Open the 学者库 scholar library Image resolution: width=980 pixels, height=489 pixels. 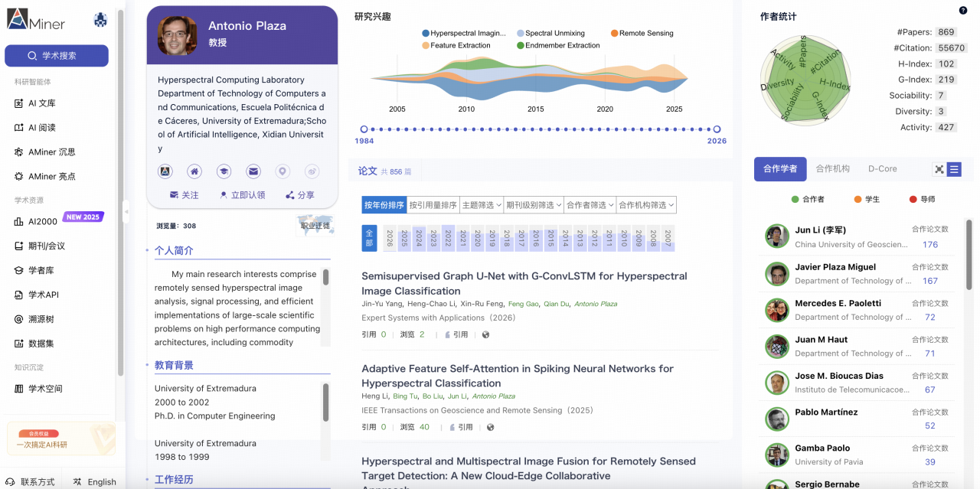pos(34,270)
